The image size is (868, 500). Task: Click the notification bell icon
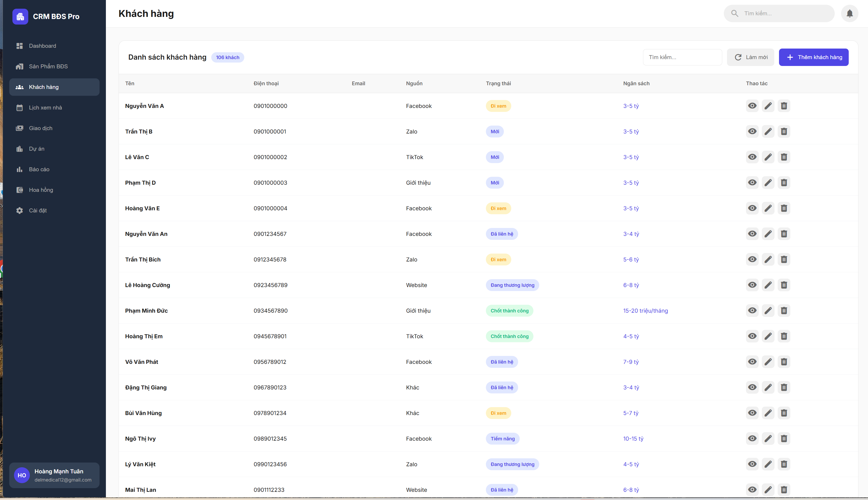click(850, 13)
